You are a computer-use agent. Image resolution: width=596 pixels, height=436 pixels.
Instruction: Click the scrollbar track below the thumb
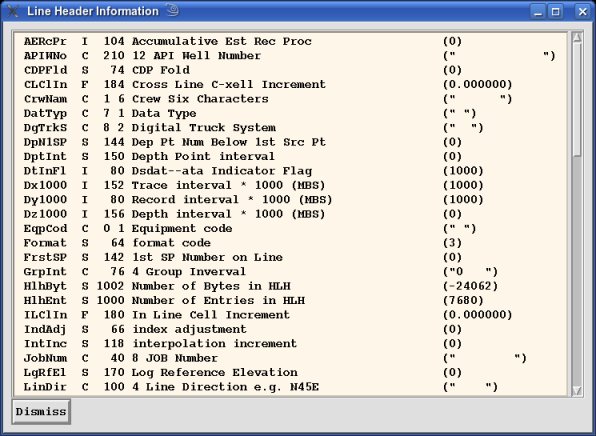[x=577, y=271]
